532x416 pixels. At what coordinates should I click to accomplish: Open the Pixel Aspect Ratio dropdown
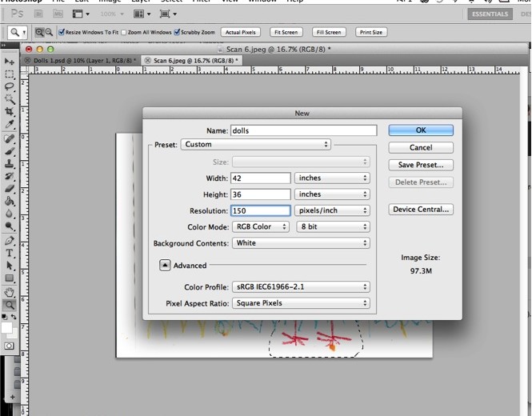(x=301, y=303)
